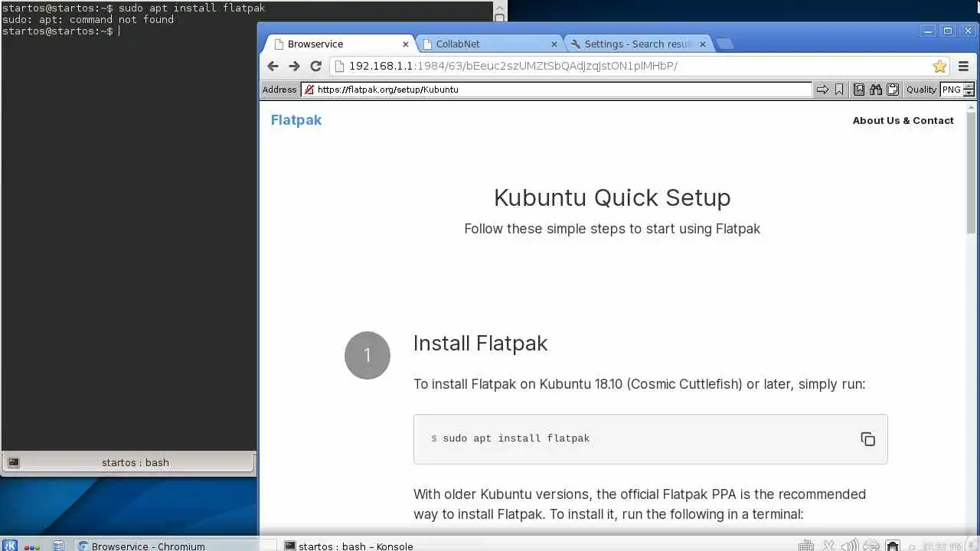Viewport: 980px width, 551px height.
Task: Switch to the Browservice tab
Action: 340,44
